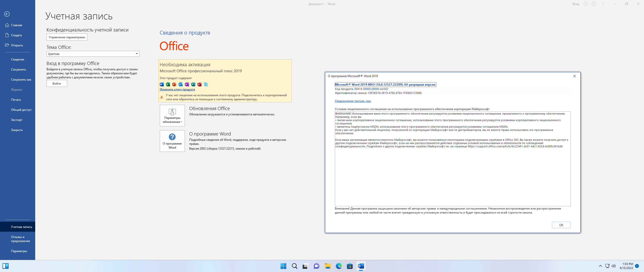Viewport: 644px width, 272px height.
Task: Open the Chat app on taskbar
Action: 317,266
